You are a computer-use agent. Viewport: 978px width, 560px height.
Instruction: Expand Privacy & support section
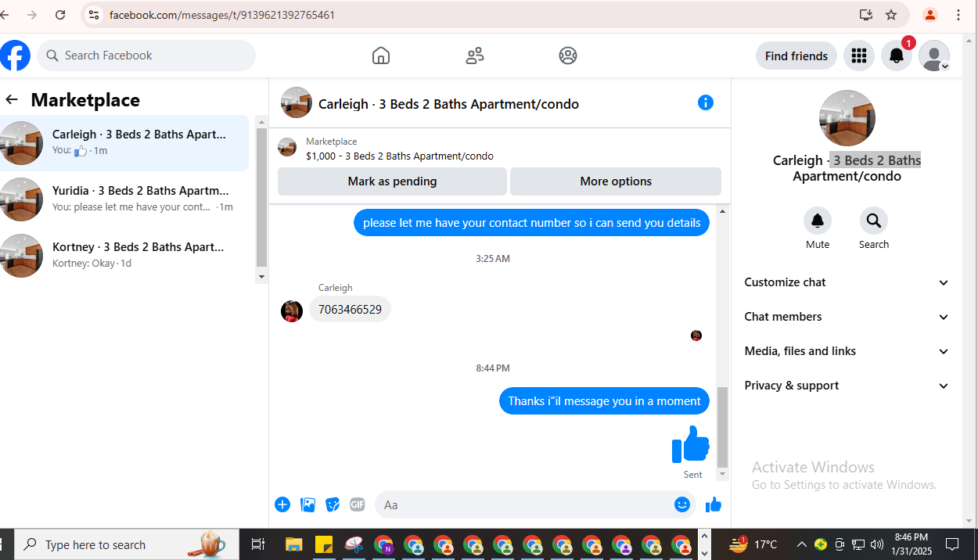[x=847, y=386]
